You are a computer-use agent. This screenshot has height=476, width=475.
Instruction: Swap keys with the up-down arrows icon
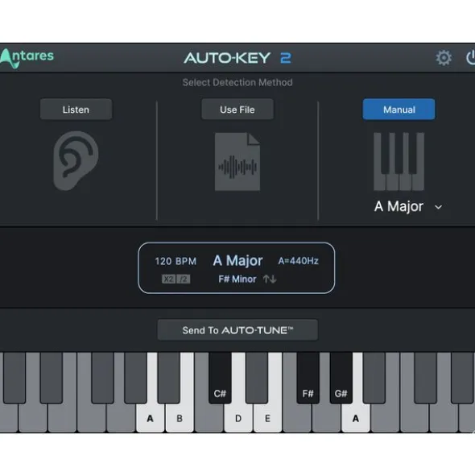[x=270, y=279]
